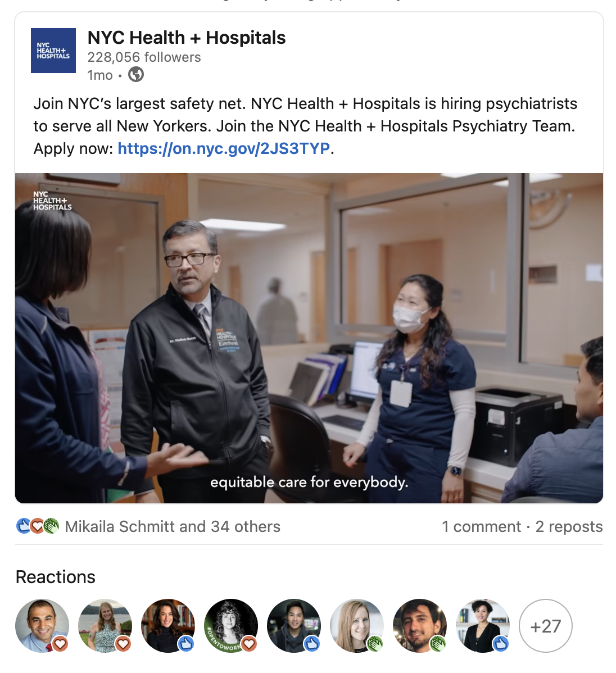616x673 pixels.
Task: Open fifth reactor's profile, man in dark hoodie
Action: [294, 626]
